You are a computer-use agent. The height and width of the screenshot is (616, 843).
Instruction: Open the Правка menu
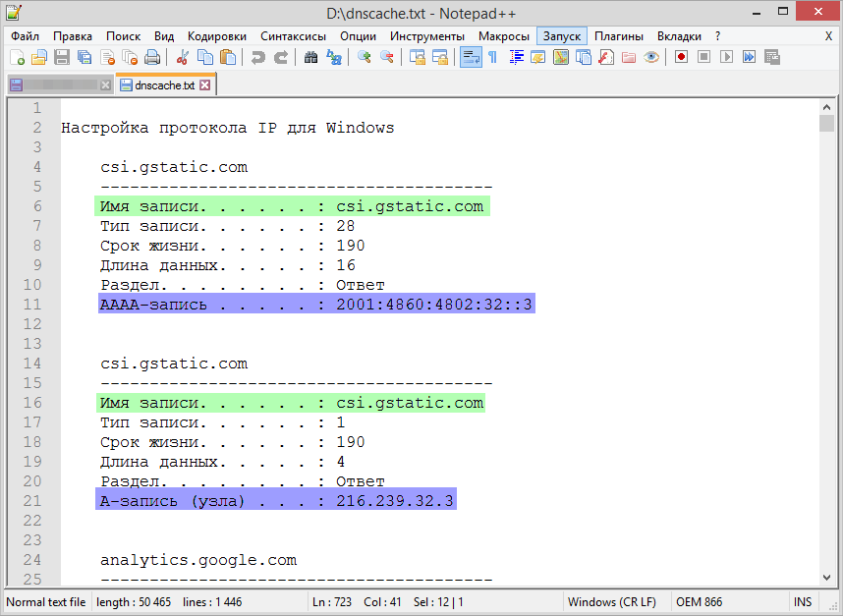73,36
